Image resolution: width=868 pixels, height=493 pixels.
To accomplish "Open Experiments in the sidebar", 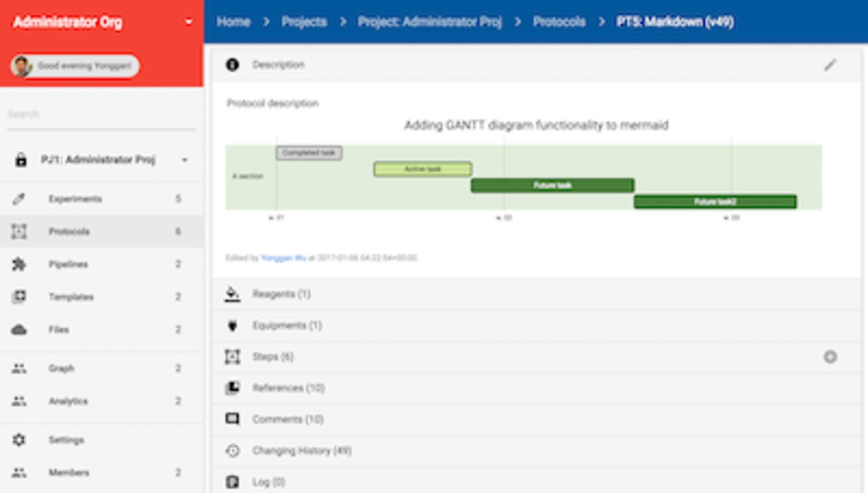I will tap(75, 199).
